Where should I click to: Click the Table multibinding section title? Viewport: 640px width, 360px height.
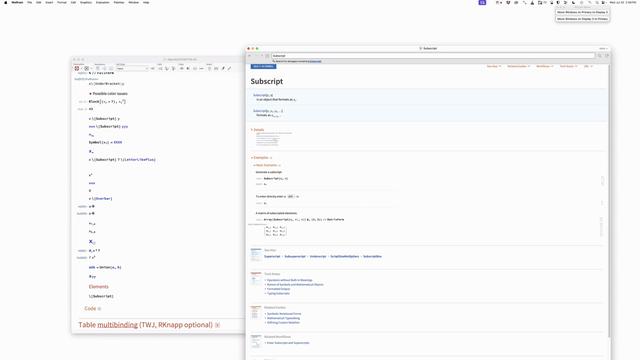[145, 325]
